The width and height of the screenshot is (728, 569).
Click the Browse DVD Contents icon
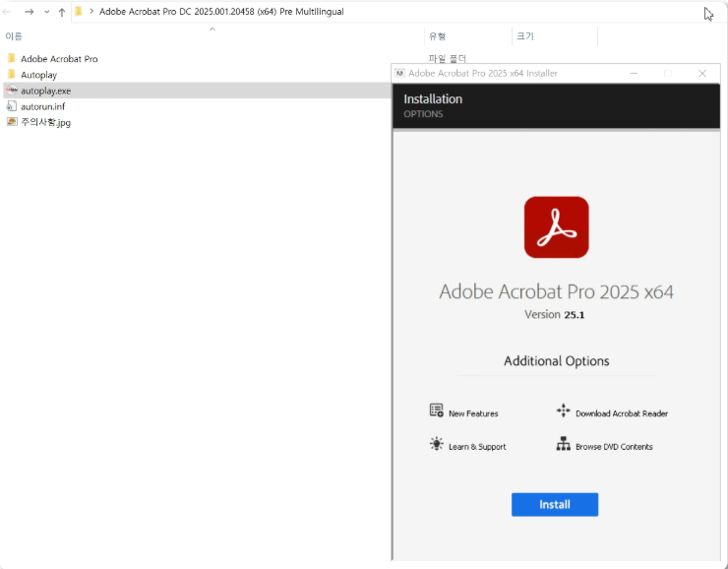[563, 444]
